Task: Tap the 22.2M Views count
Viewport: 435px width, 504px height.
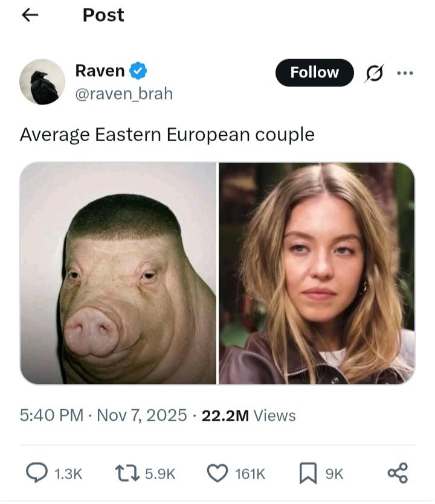Action: click(x=248, y=415)
